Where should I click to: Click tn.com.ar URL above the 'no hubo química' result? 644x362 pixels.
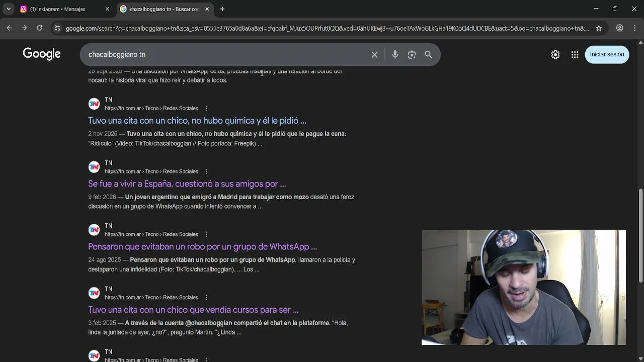[x=151, y=108]
